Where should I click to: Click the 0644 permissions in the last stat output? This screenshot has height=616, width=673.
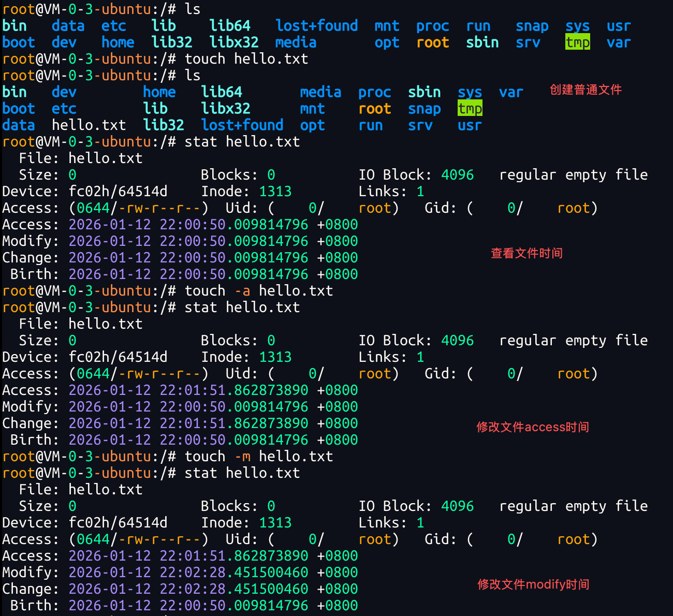[93, 539]
